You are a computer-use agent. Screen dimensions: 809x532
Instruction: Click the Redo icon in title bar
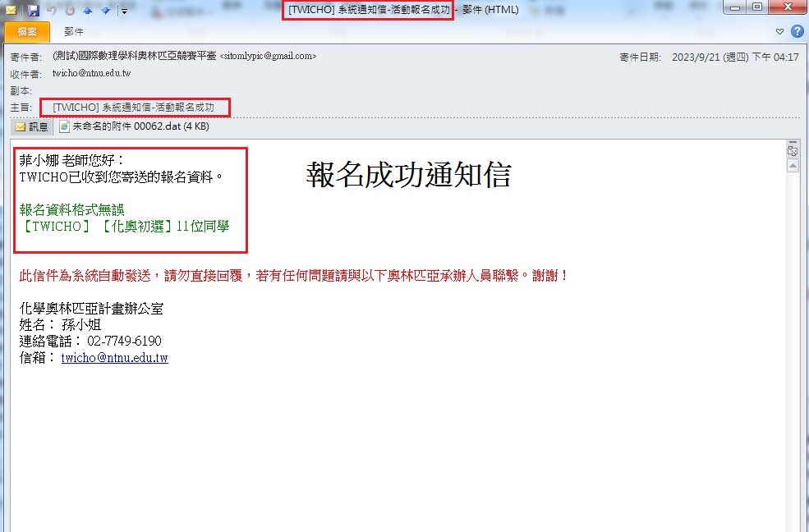pyautogui.click(x=69, y=11)
